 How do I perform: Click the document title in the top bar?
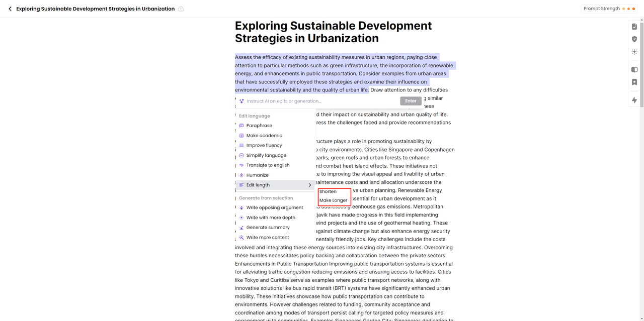[96, 9]
